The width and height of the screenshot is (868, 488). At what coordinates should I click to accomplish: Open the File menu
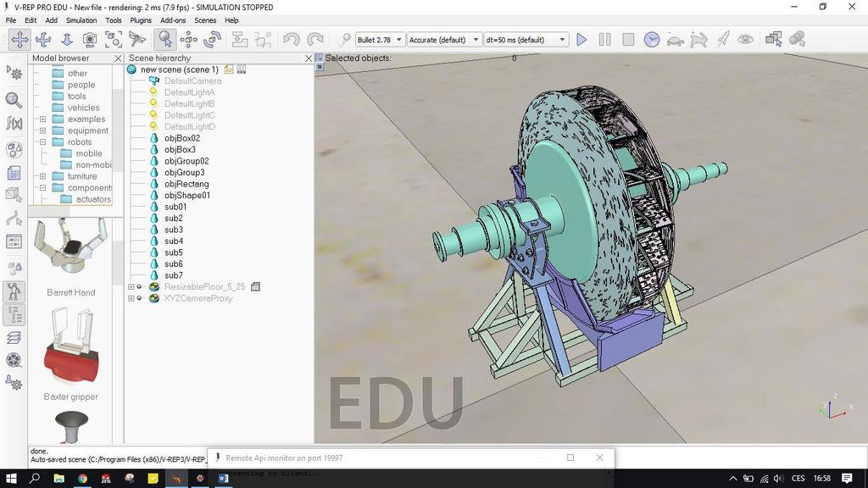click(10, 20)
